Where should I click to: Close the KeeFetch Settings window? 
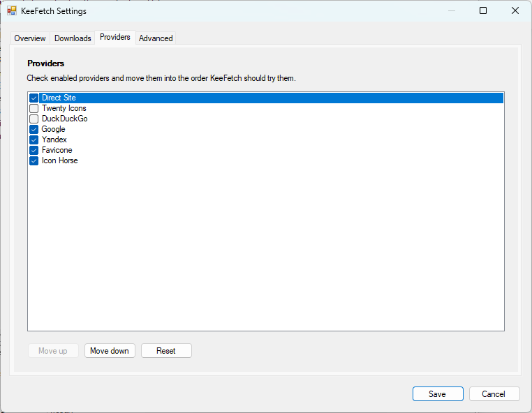click(x=515, y=11)
